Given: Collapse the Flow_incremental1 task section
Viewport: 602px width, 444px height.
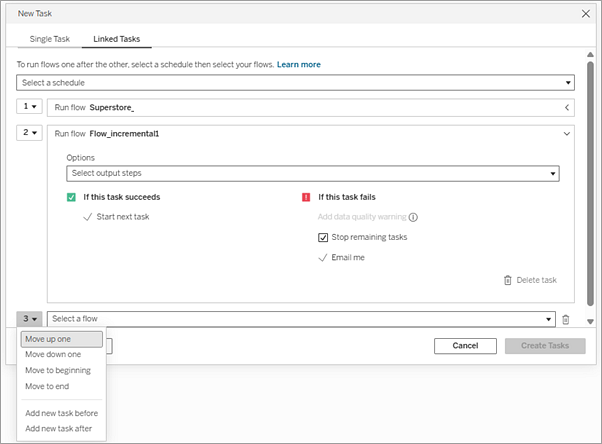Looking at the screenshot, I should click(x=567, y=134).
